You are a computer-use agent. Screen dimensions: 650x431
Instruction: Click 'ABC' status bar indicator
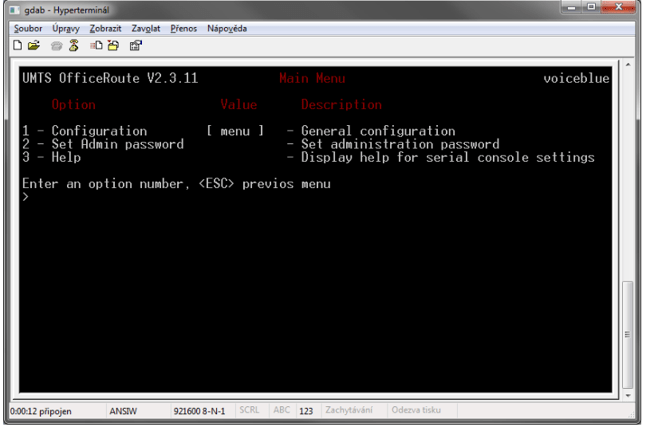tap(281, 410)
